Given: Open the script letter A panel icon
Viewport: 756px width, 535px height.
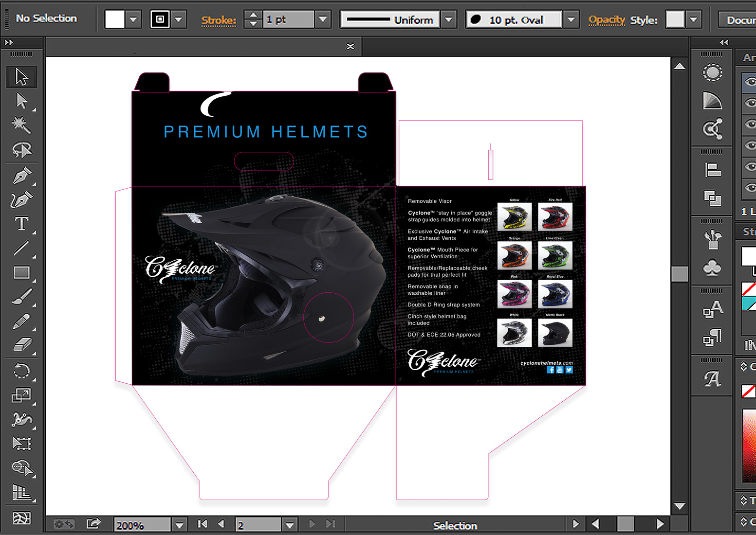Looking at the screenshot, I should point(712,378).
